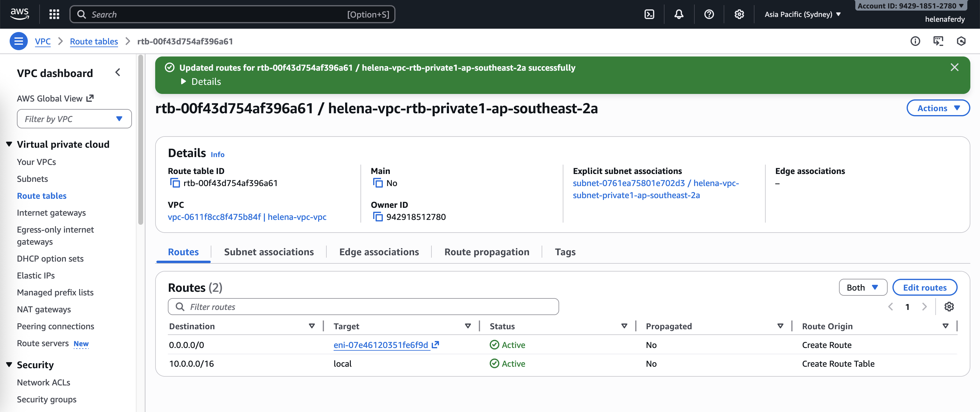Viewport: 980px width, 412px height.
Task: Click the Edit routes button
Action: (x=924, y=288)
